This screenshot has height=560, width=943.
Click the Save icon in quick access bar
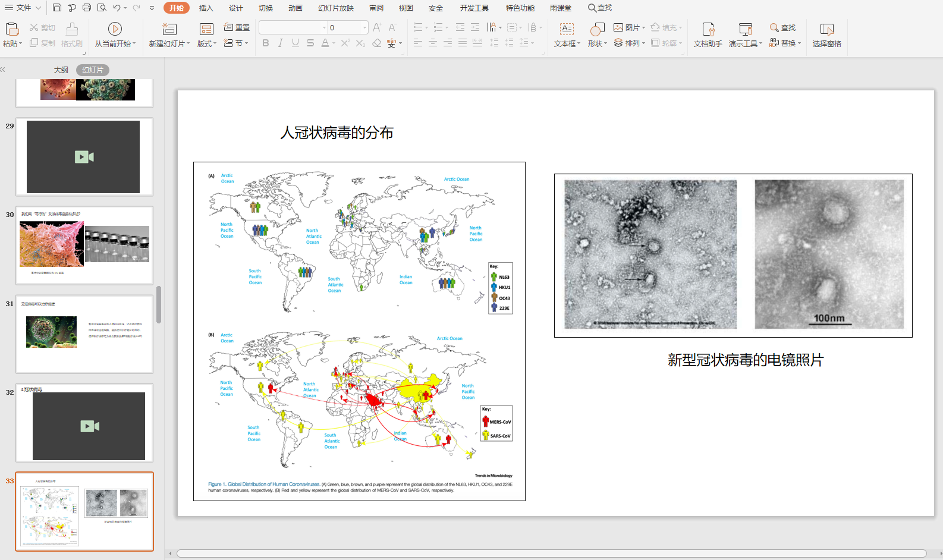pyautogui.click(x=57, y=8)
